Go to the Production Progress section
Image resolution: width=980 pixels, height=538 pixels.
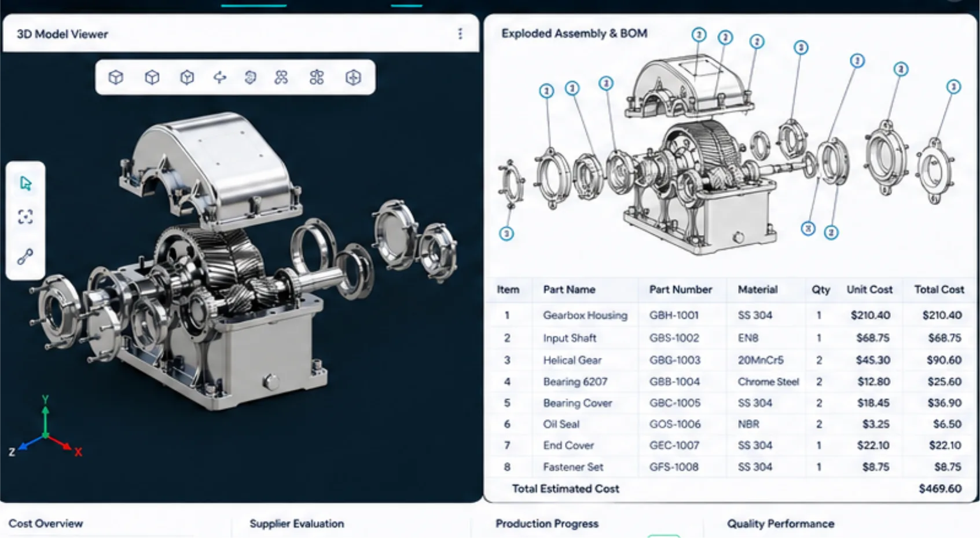pos(547,524)
